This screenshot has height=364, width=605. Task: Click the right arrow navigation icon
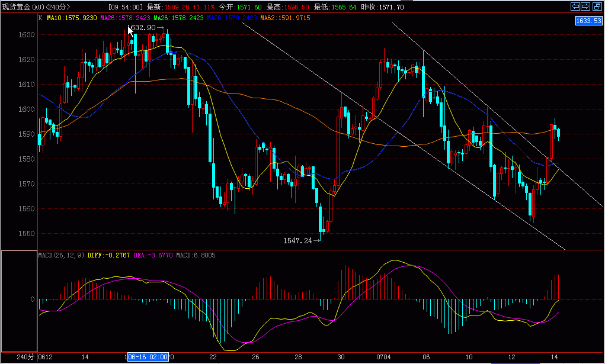(x=585, y=6)
